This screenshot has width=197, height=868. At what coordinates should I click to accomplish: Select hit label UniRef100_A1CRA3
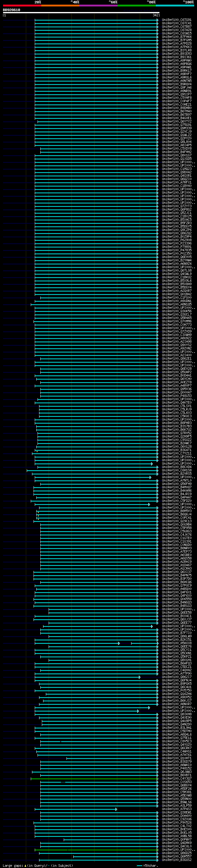point(176,568)
